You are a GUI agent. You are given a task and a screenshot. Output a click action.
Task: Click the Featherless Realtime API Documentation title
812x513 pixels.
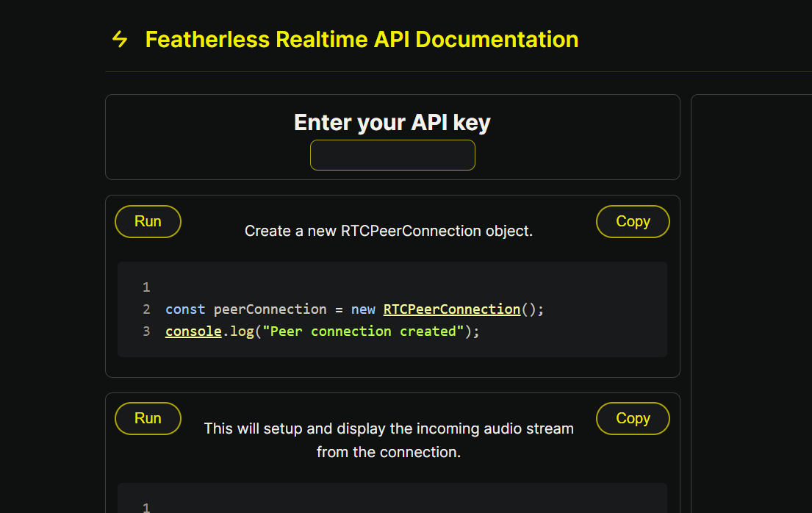point(362,40)
